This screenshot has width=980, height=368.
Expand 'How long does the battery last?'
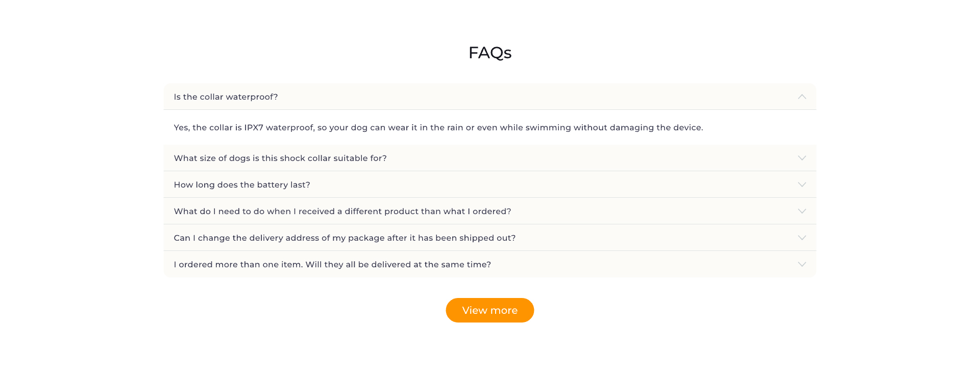pos(242,185)
